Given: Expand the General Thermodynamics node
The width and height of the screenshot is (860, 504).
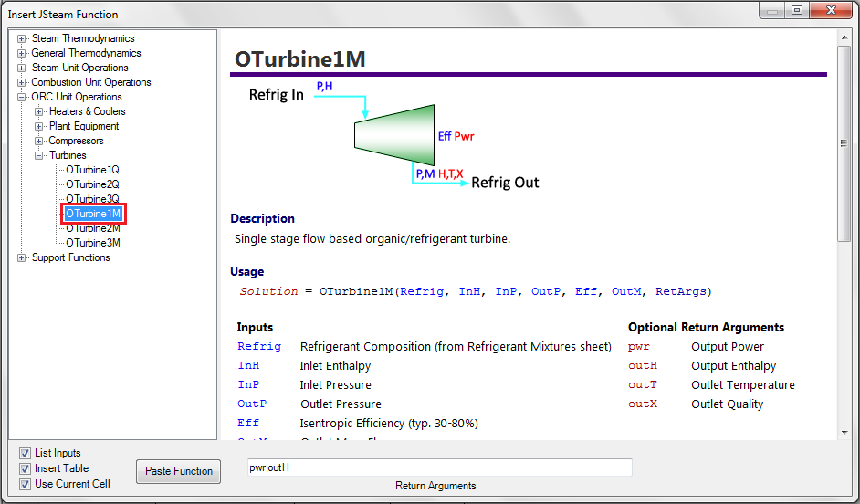Looking at the screenshot, I should coord(21,54).
